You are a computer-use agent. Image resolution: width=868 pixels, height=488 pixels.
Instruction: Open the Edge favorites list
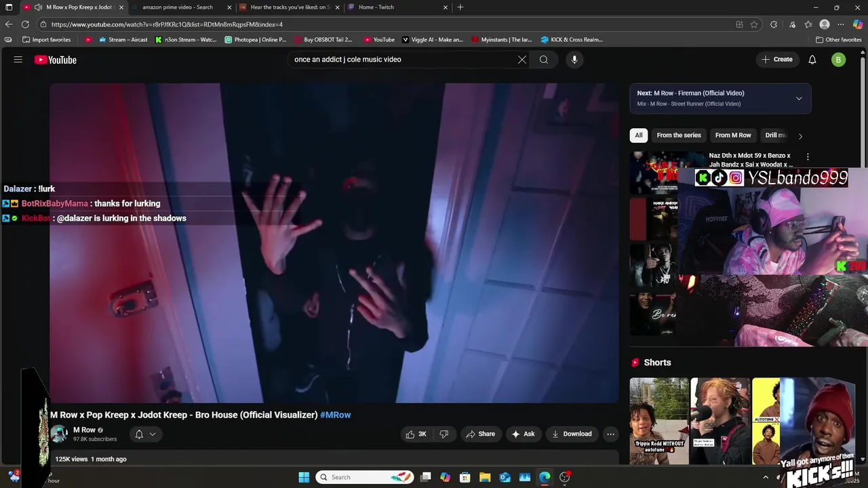(x=808, y=24)
